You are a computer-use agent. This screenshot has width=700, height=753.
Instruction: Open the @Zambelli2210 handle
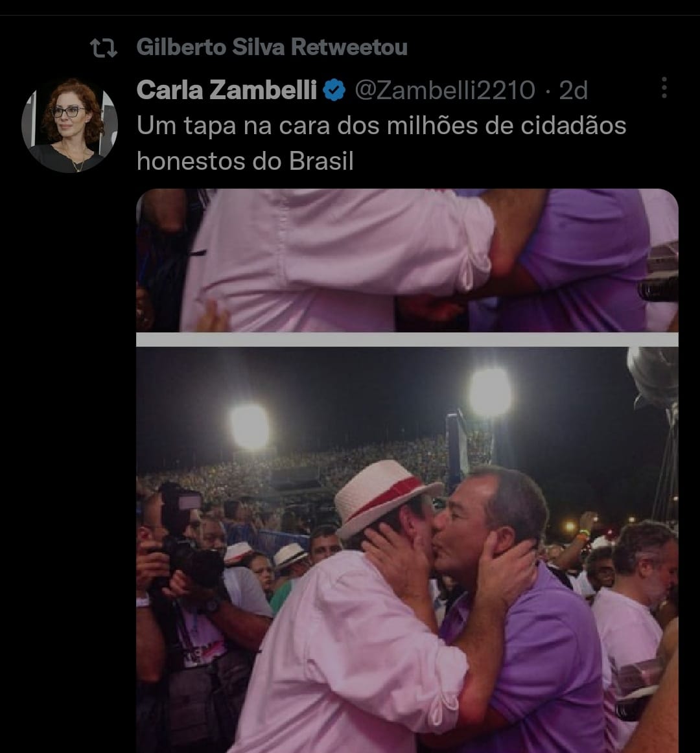click(445, 91)
